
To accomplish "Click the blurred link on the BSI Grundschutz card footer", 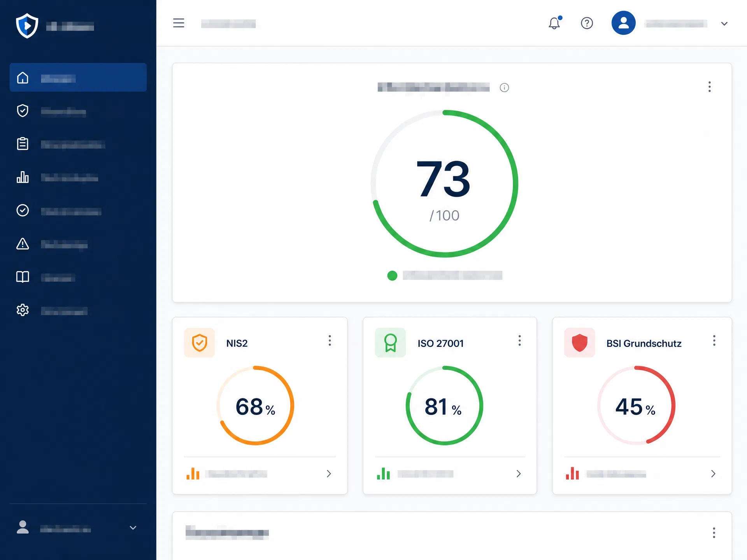I will point(616,474).
